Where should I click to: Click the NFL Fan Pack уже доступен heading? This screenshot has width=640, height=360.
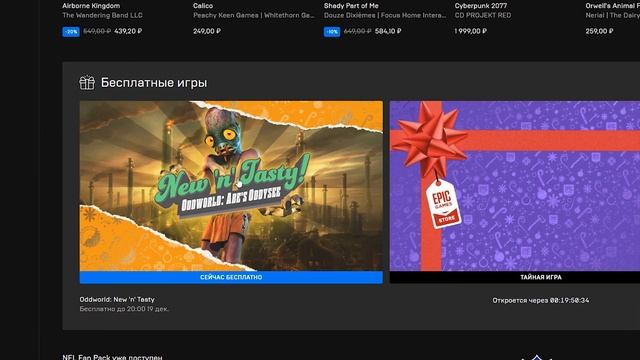(x=112, y=357)
